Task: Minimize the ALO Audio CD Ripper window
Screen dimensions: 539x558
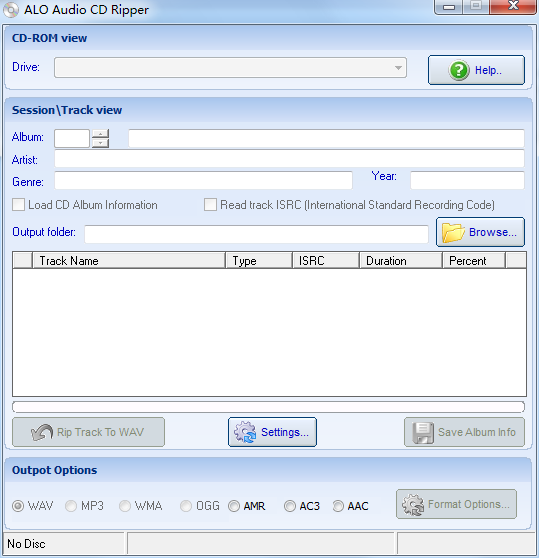Action: click(x=449, y=6)
